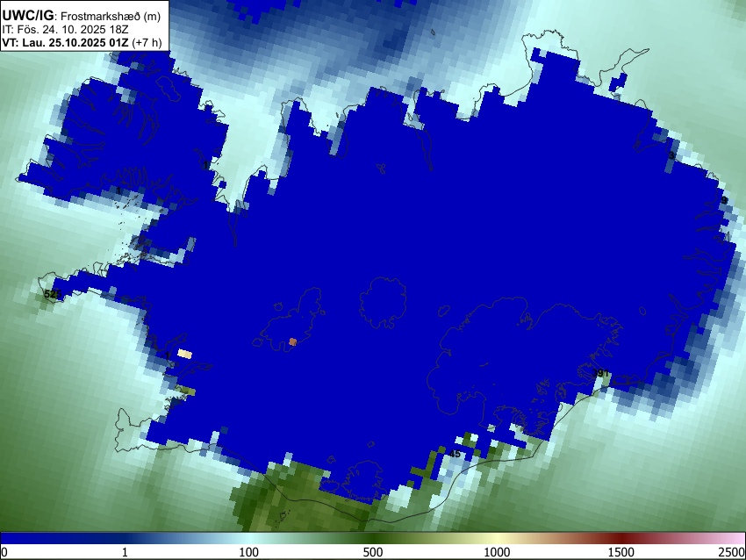Click the colour gradient scale bar
746x560 pixels.
[373, 538]
